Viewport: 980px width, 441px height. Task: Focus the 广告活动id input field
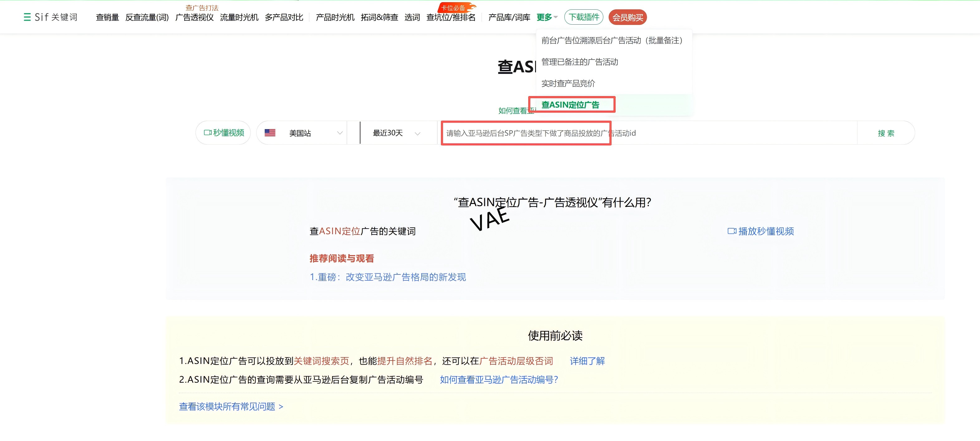647,133
